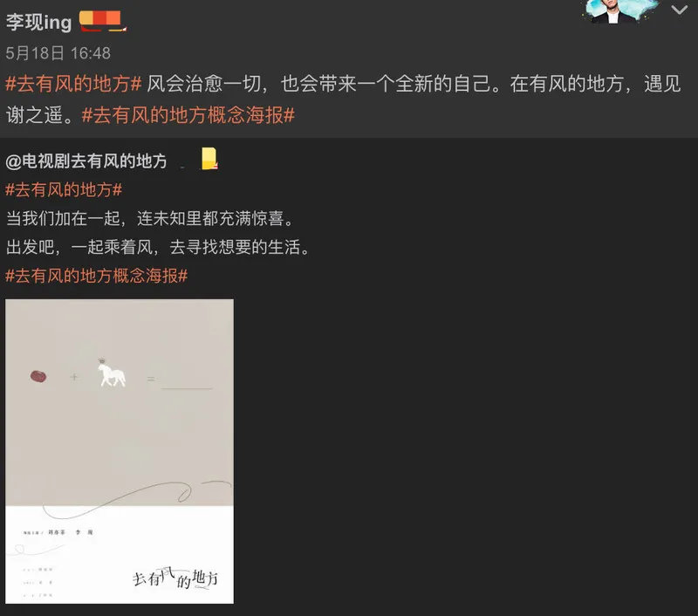Click the red bean on the poster
This screenshot has width=698, height=616.
tap(38, 377)
